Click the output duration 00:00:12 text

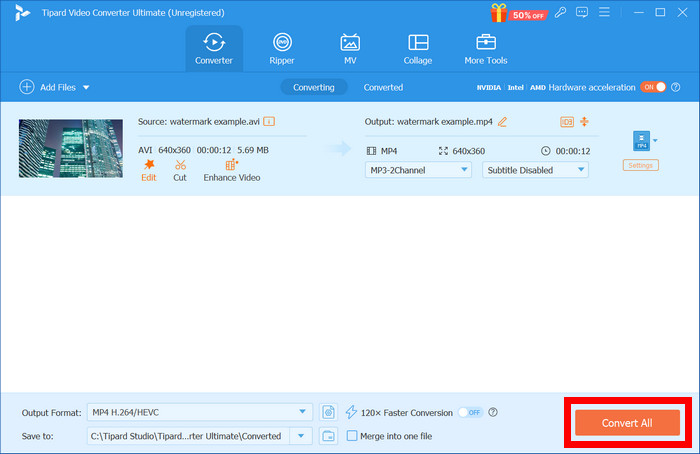[573, 151]
